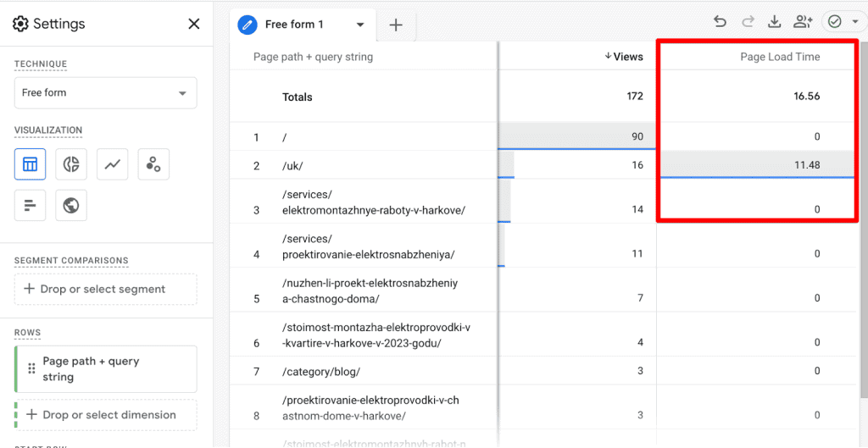
Task: Click the Totals Views value 172
Action: point(635,97)
